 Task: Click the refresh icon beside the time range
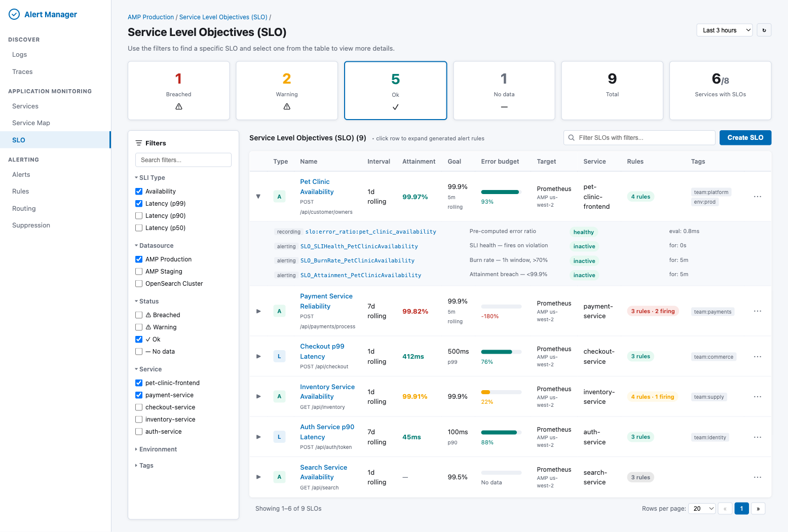point(764,30)
